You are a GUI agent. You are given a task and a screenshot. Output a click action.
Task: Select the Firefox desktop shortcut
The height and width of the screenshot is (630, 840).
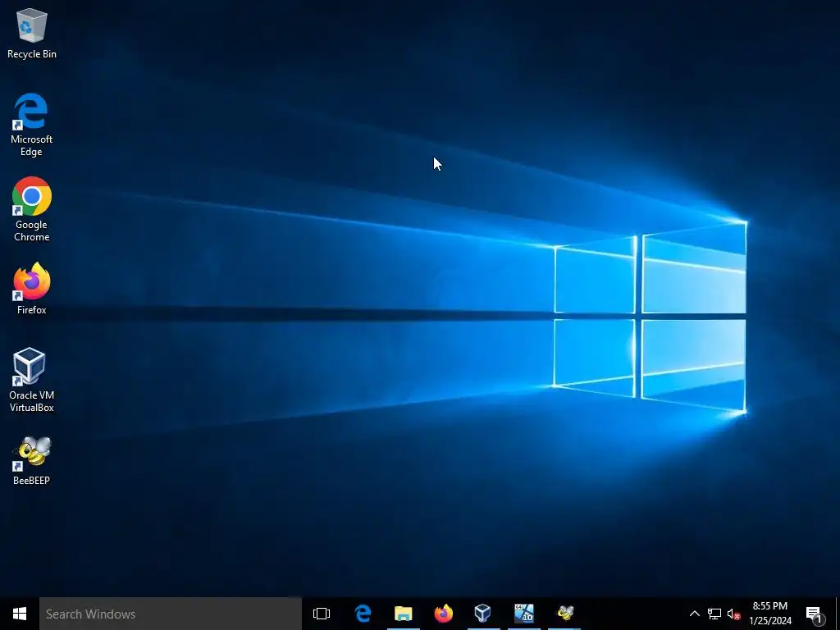coord(32,288)
